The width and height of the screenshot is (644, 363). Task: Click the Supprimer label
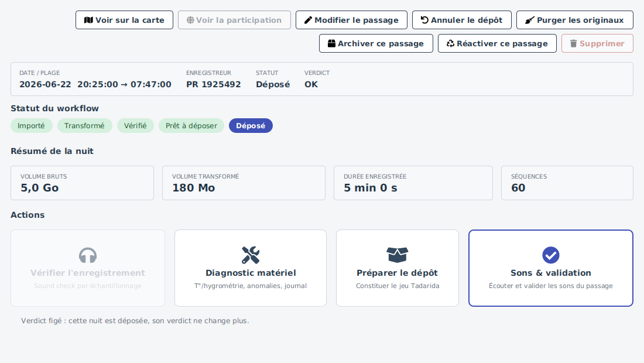(602, 43)
